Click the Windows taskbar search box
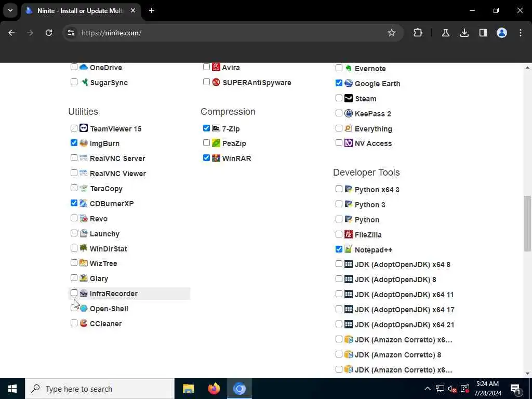532x399 pixels. pyautogui.click(x=99, y=389)
